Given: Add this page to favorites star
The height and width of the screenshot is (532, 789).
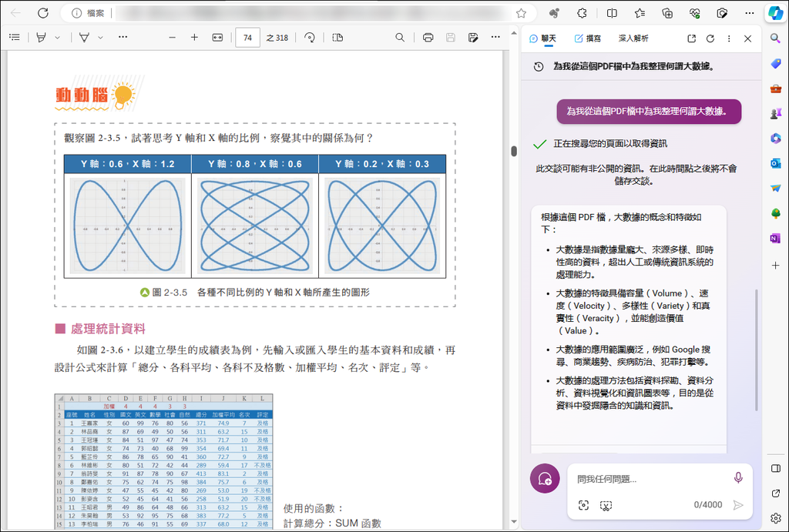Looking at the screenshot, I should [x=522, y=13].
